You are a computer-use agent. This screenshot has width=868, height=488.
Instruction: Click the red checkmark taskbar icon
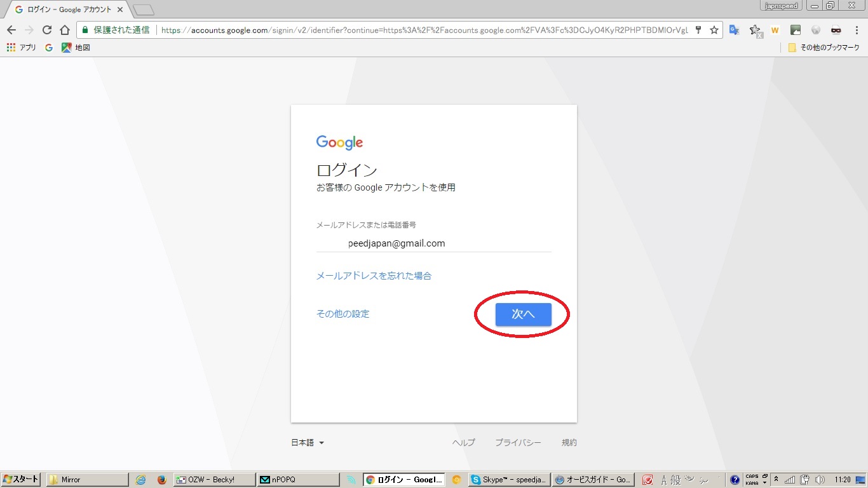pyautogui.click(x=648, y=480)
